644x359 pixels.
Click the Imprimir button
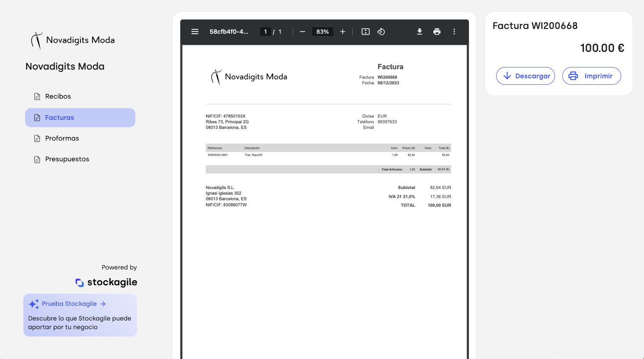592,76
